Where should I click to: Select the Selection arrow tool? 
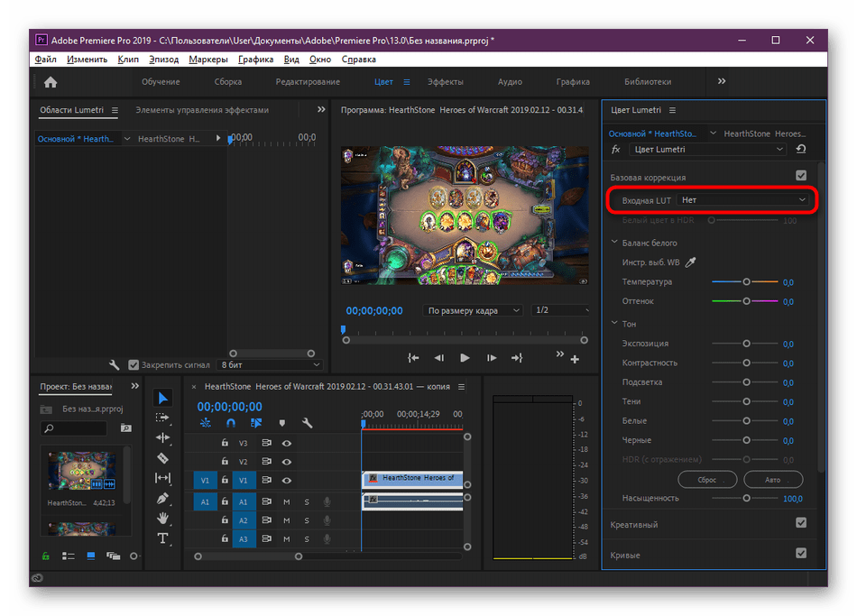click(162, 398)
